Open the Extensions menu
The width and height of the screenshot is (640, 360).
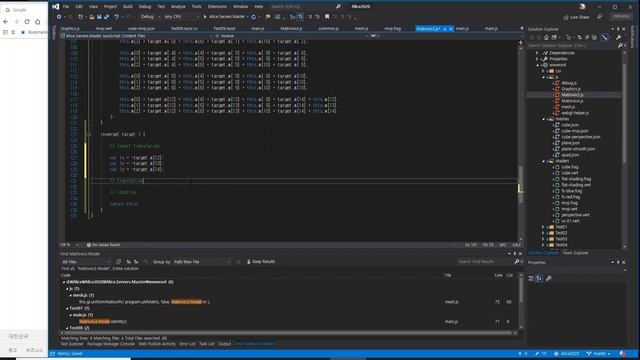[217, 7]
